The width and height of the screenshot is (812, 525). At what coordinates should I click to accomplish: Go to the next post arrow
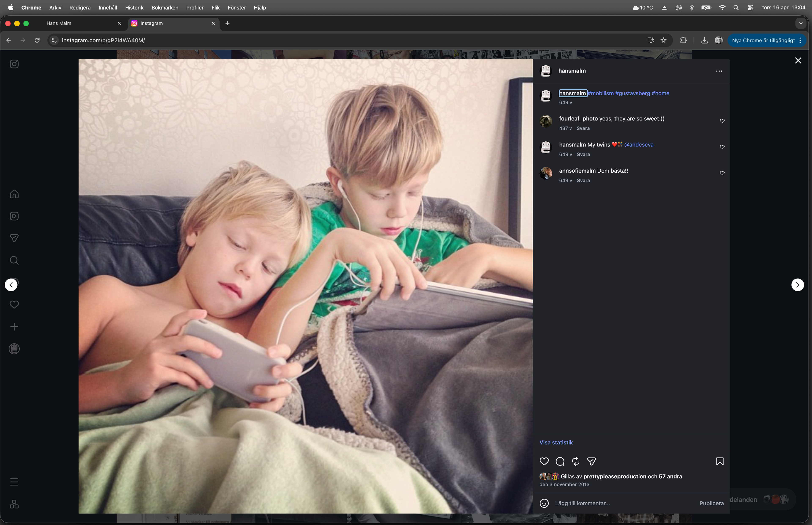(797, 285)
